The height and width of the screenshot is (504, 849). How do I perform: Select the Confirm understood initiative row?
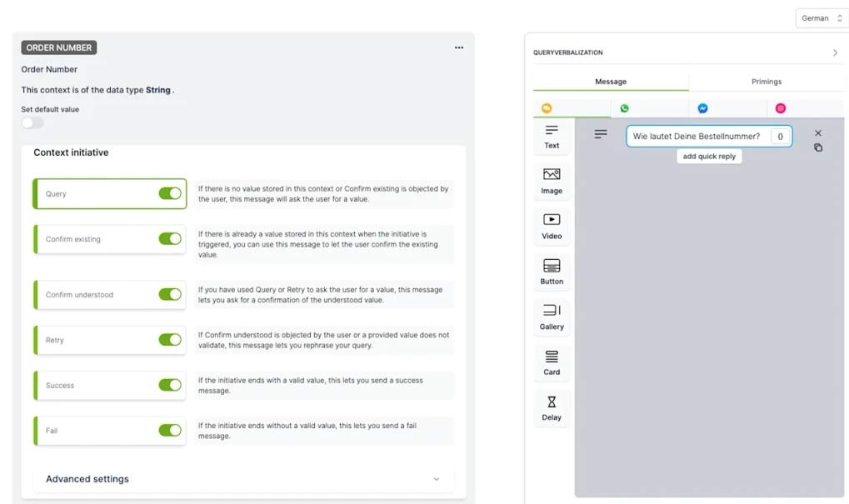coord(110,295)
